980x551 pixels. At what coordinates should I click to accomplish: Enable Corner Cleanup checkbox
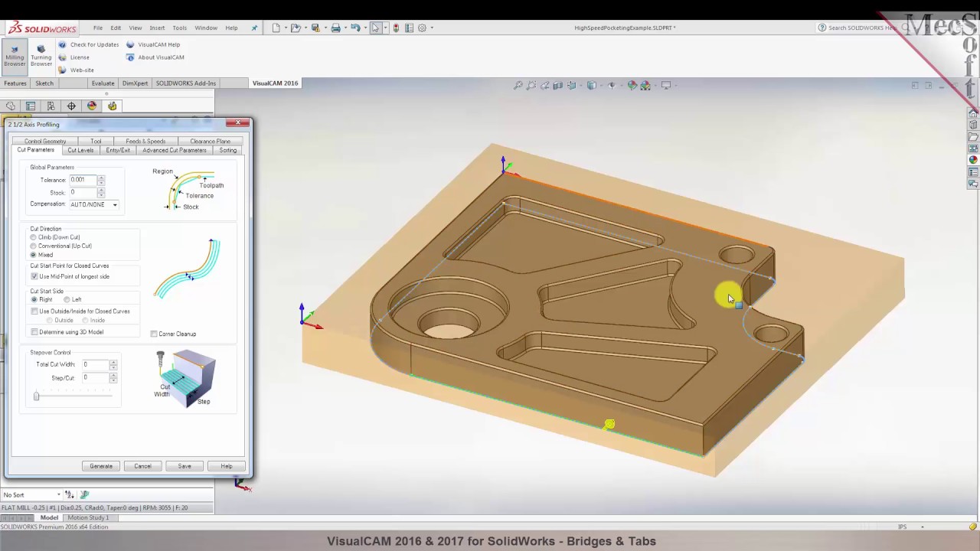coord(154,334)
